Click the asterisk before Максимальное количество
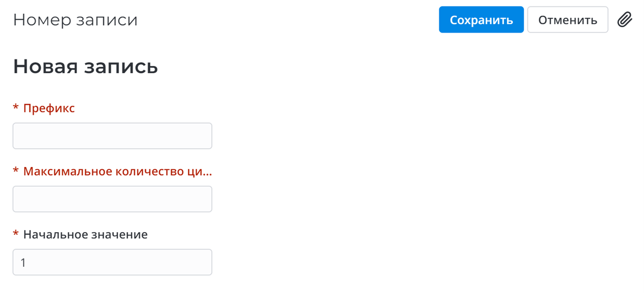The image size is (644, 293). pos(16,172)
